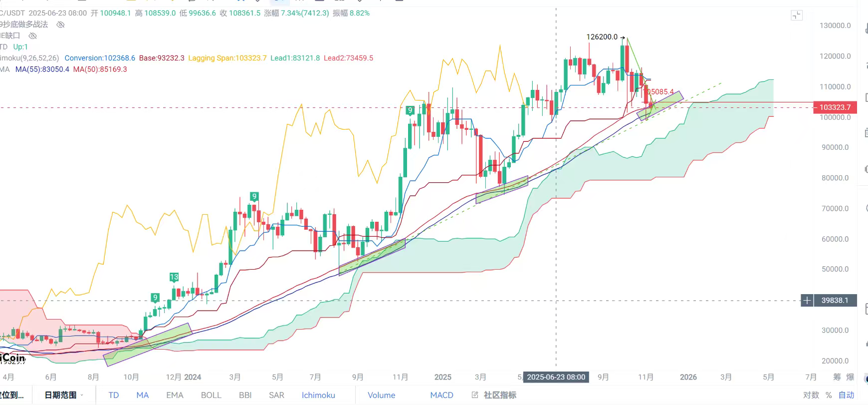Viewport: 868px width, 405px height.
Task: Click the red 103323.7 price label
Action: pos(835,107)
